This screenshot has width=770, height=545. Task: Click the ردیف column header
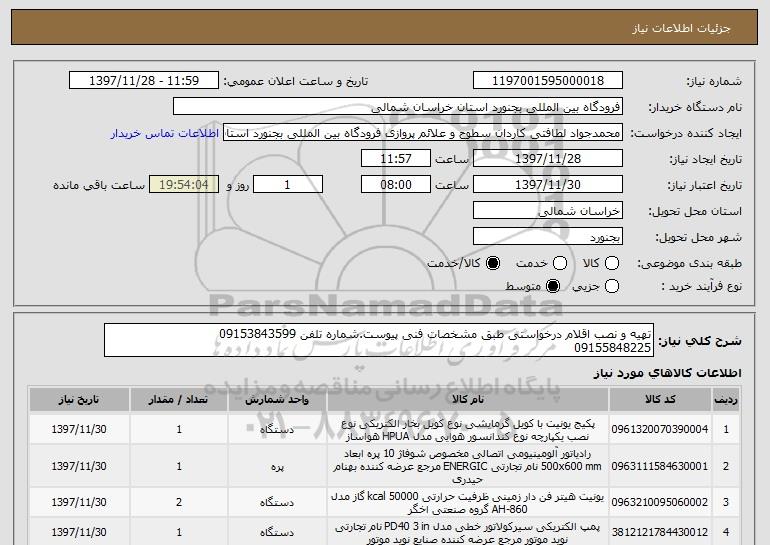pos(726,400)
